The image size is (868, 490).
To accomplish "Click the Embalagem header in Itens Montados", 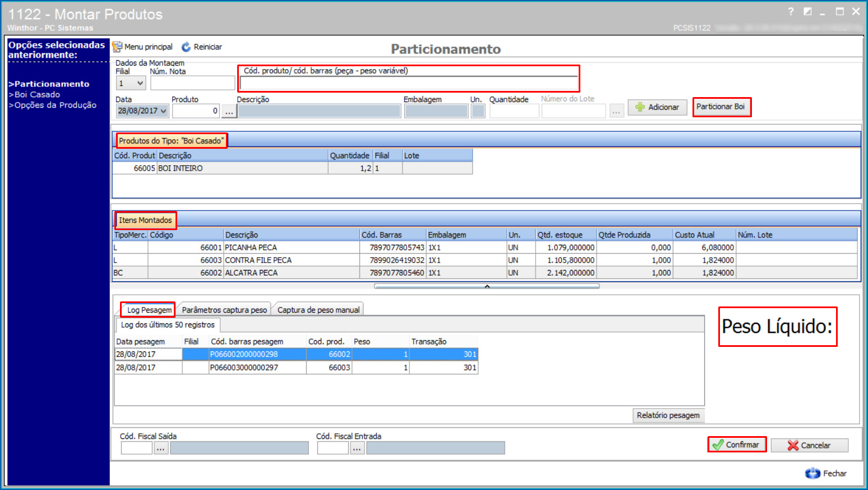I will click(467, 235).
